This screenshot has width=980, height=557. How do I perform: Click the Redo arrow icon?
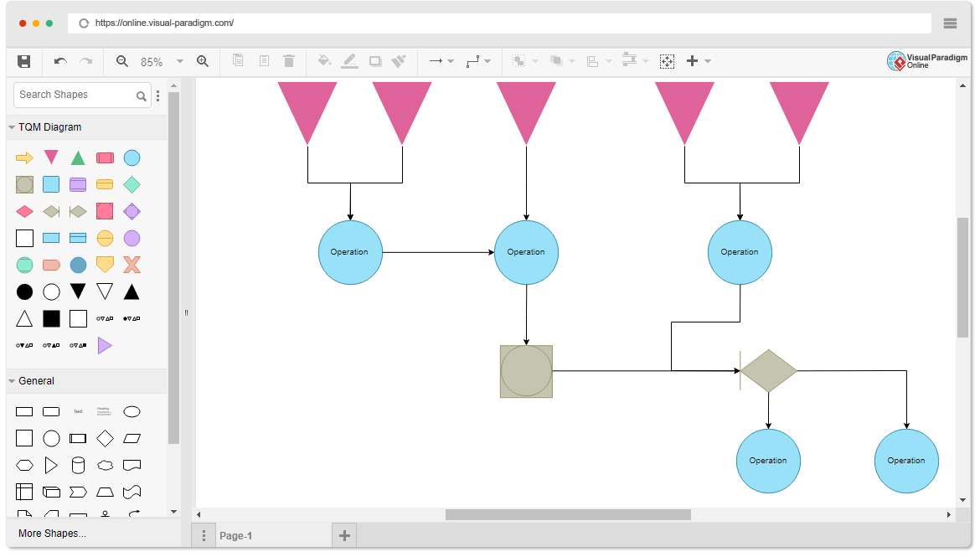coord(86,61)
